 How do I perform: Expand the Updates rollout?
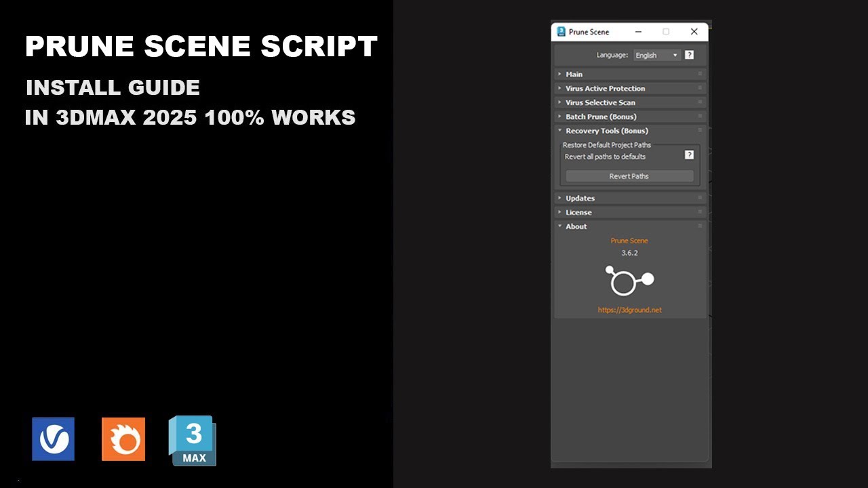click(x=630, y=198)
